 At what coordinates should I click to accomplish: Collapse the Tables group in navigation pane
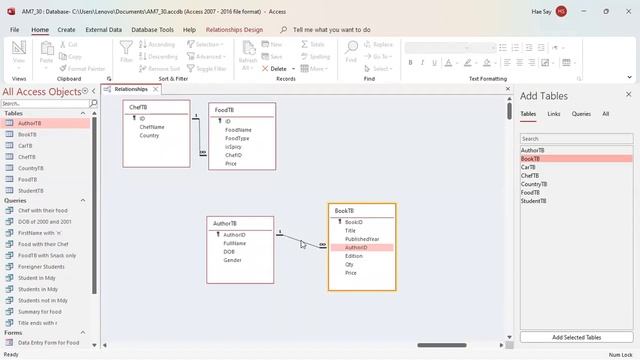click(x=83, y=113)
